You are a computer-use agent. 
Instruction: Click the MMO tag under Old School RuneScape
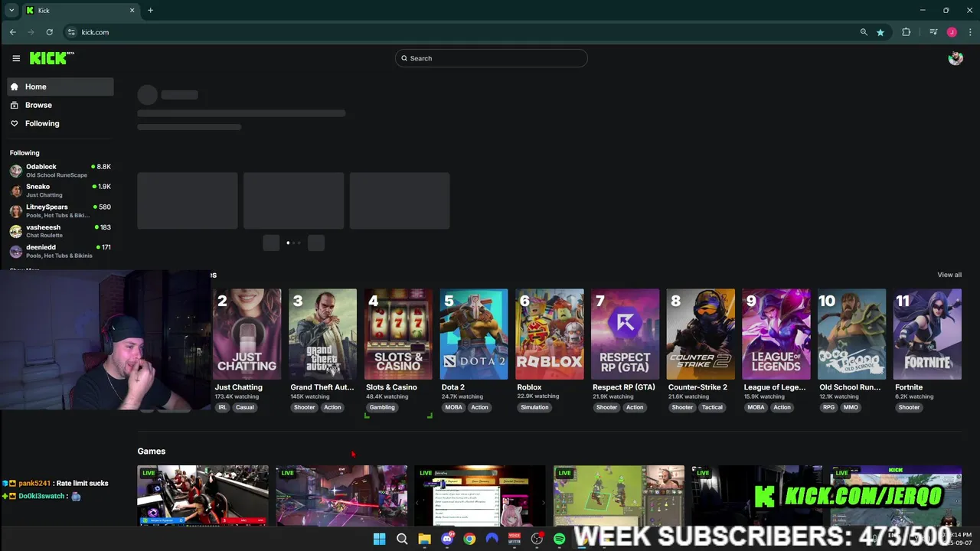pyautogui.click(x=851, y=407)
